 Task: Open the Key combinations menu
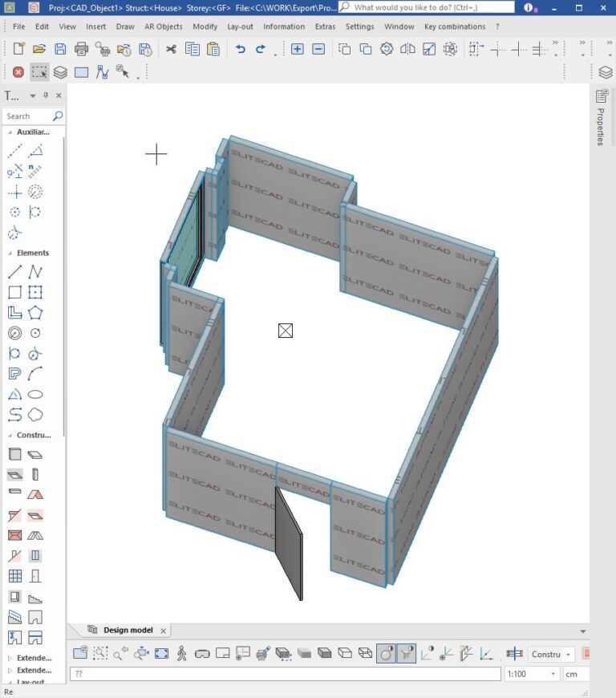click(x=455, y=26)
